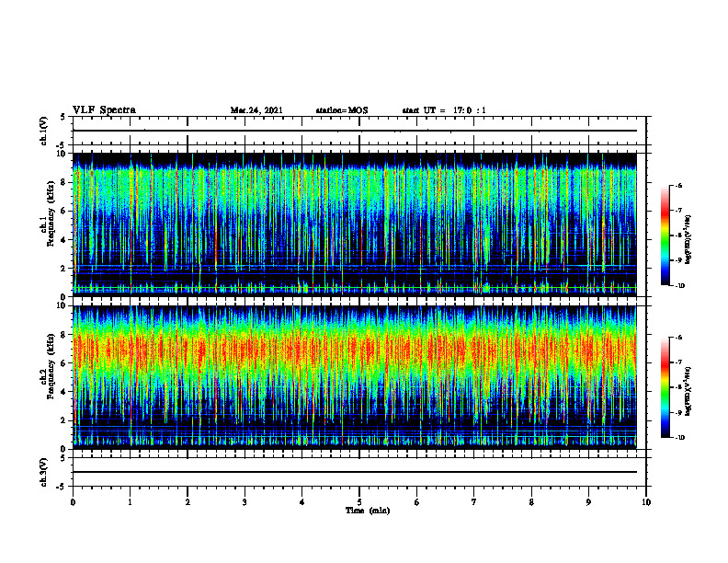Click the 4 kHz tick label on ch.2 axis
The width and height of the screenshot is (728, 563).
click(63, 392)
